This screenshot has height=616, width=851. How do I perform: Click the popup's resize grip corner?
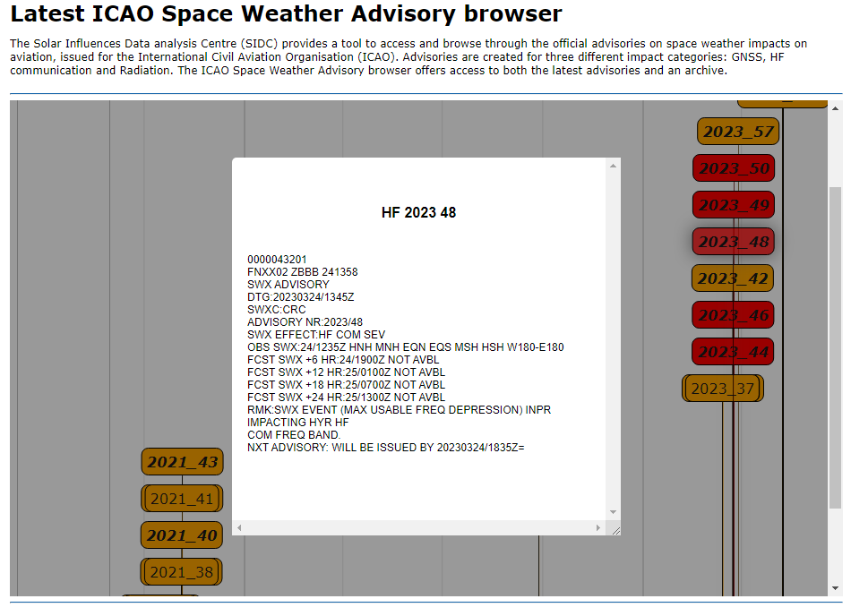coord(615,530)
